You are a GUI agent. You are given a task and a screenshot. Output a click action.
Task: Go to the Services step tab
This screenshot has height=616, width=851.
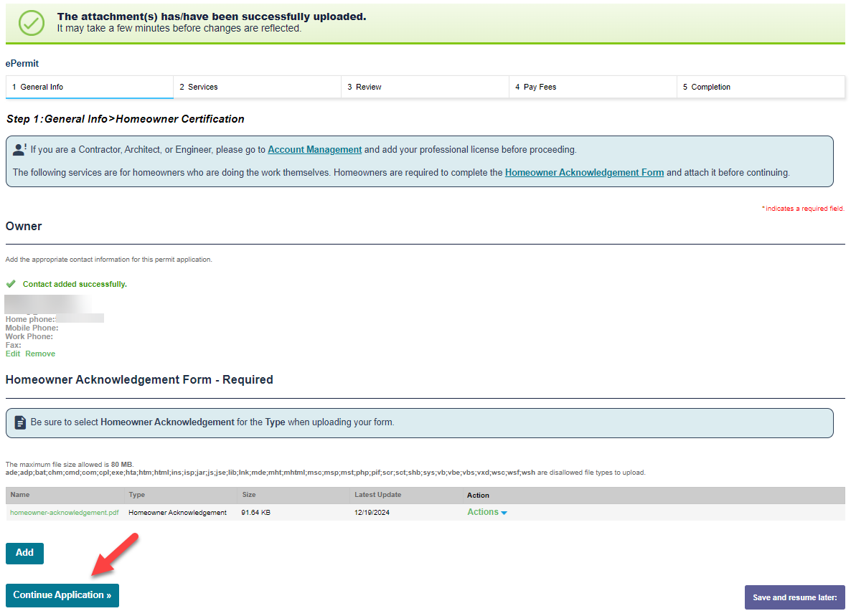pos(257,87)
